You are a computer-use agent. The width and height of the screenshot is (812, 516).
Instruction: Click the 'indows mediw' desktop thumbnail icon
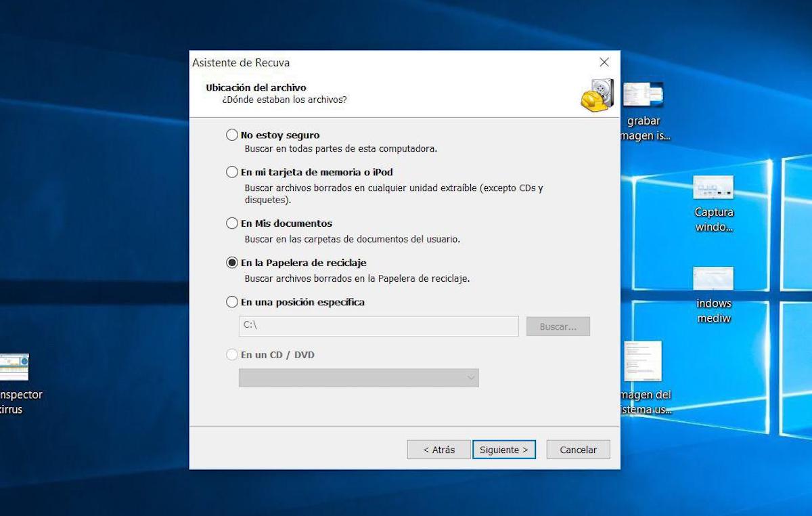(x=713, y=278)
